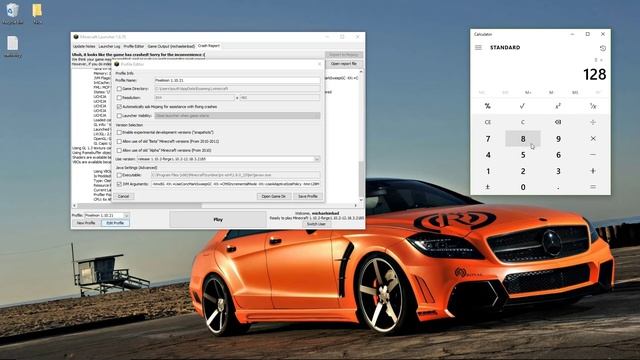Click the STANDARD mode label in Calculator

pyautogui.click(x=505, y=48)
